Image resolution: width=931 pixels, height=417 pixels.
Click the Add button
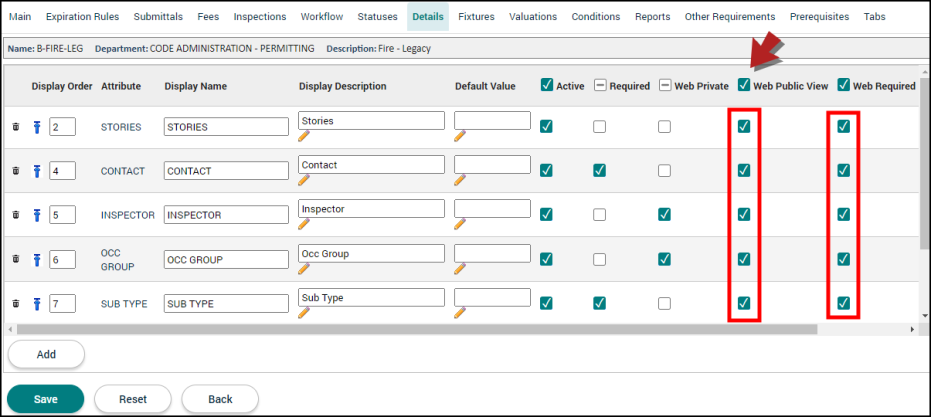(46, 355)
